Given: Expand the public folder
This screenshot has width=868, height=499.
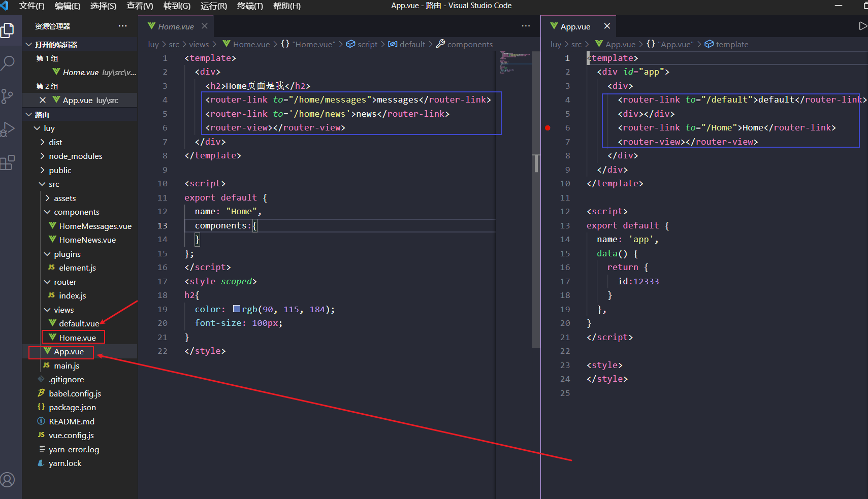Looking at the screenshot, I should 42,170.
